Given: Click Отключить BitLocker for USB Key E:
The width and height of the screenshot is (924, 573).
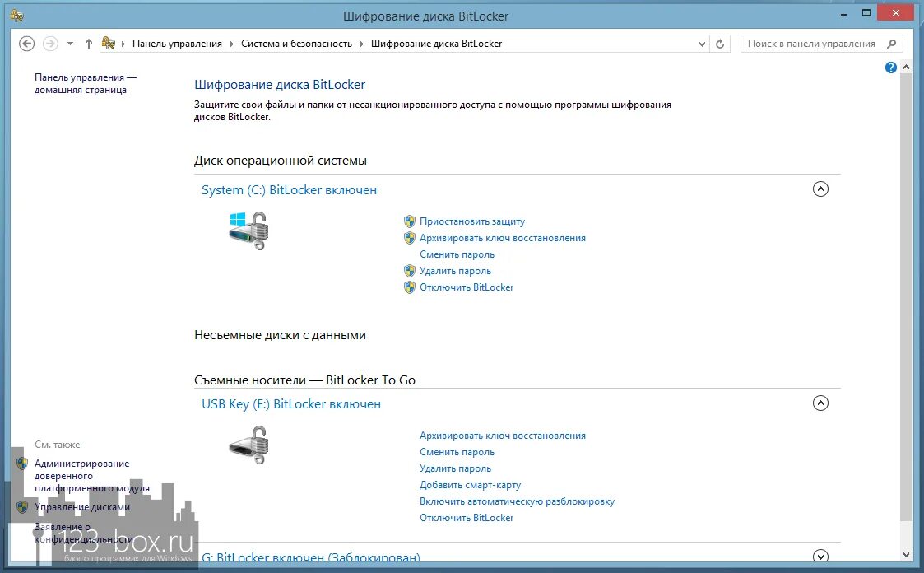Looking at the screenshot, I should pos(467,518).
